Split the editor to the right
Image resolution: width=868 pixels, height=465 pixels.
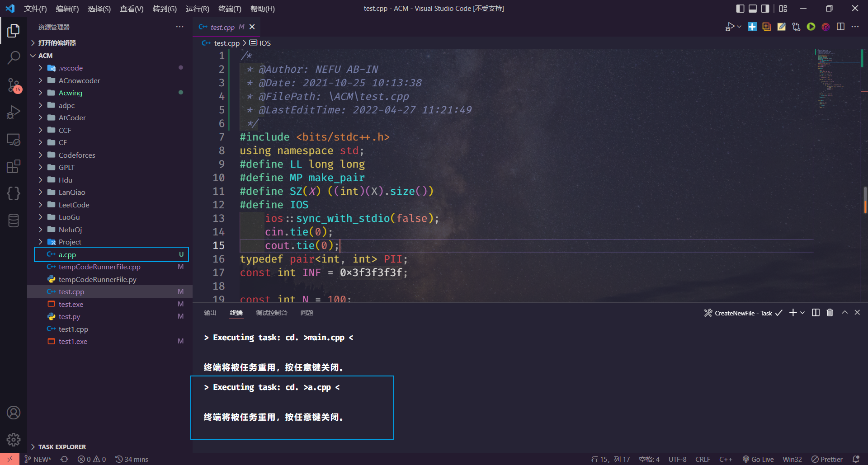[x=840, y=27]
